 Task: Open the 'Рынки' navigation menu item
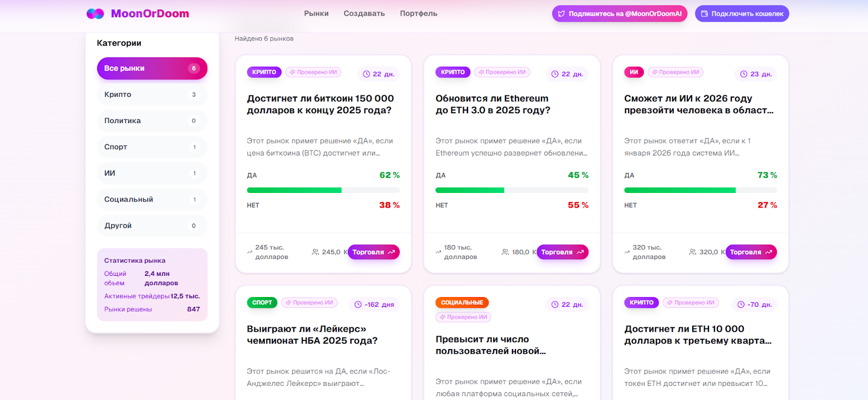316,14
